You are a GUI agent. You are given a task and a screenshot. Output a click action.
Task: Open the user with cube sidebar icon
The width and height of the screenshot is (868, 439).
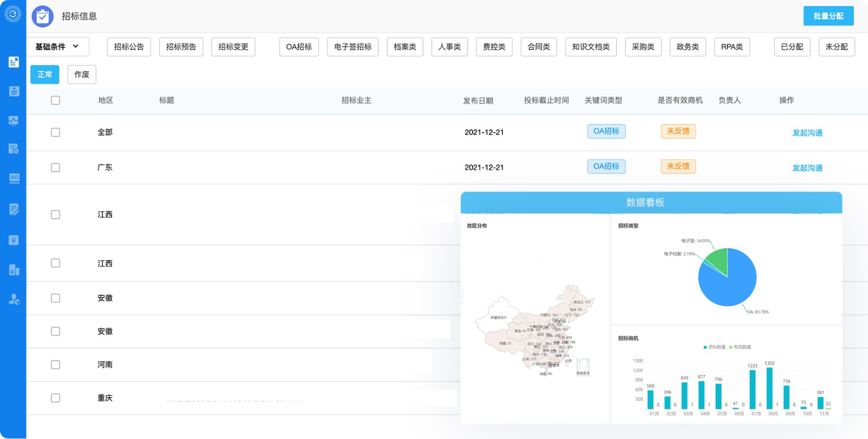(x=14, y=299)
